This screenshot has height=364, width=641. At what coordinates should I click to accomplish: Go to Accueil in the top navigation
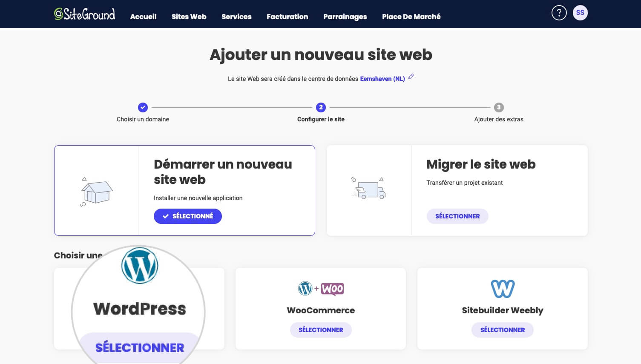point(143,17)
